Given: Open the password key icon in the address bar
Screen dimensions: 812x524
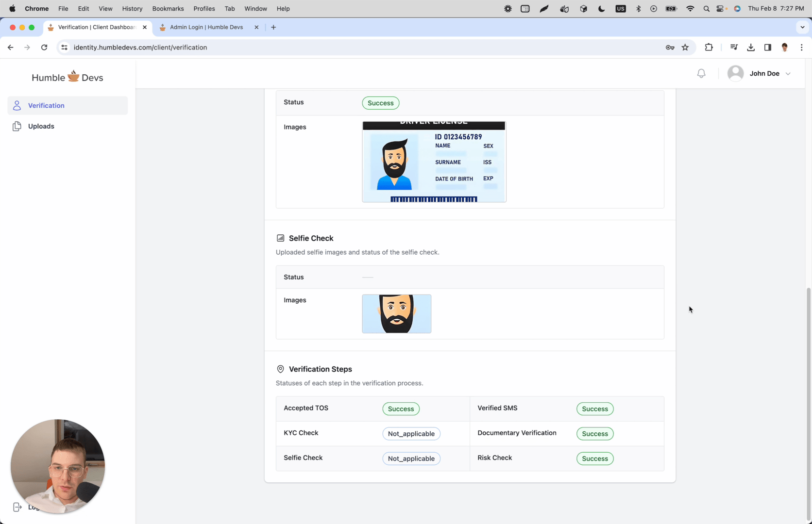Looking at the screenshot, I should click(670, 47).
